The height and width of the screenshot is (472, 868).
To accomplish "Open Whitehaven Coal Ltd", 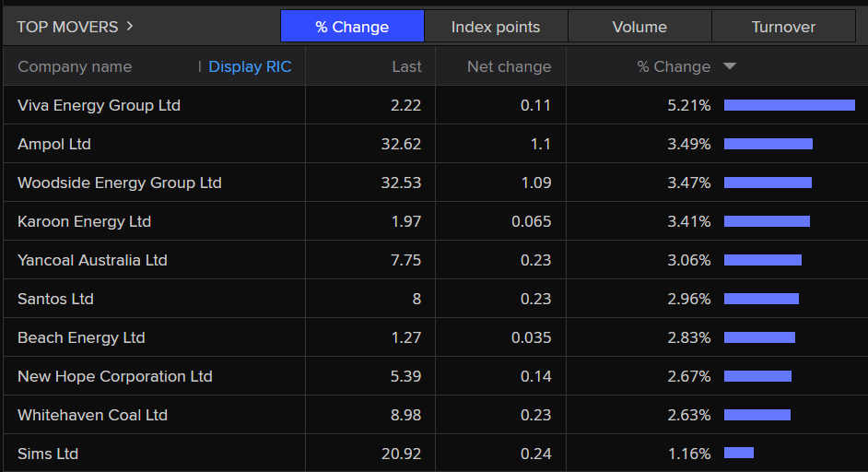I will click(x=92, y=415).
